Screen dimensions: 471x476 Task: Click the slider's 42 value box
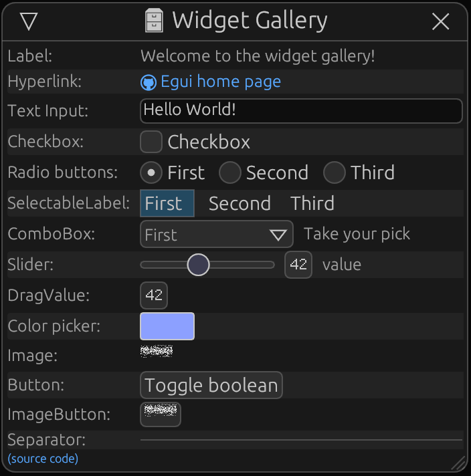(298, 265)
